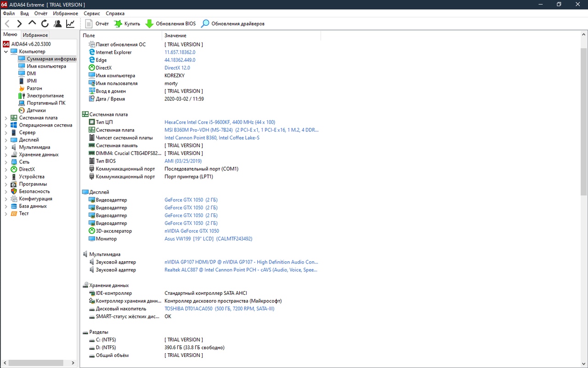588x368 pixels.
Task: Click the База данных database icon
Action: (14, 206)
